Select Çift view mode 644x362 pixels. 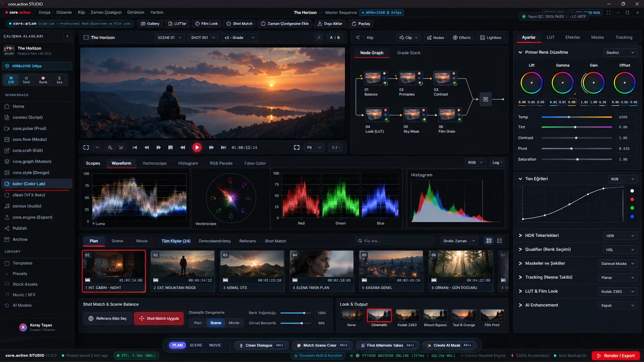tap(11, 80)
